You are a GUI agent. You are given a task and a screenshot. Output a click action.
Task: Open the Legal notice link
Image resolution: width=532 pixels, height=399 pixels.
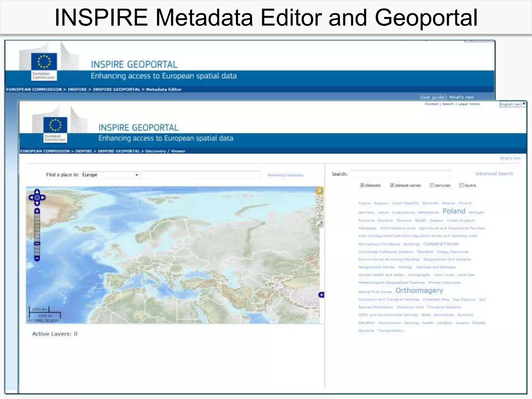[469, 104]
